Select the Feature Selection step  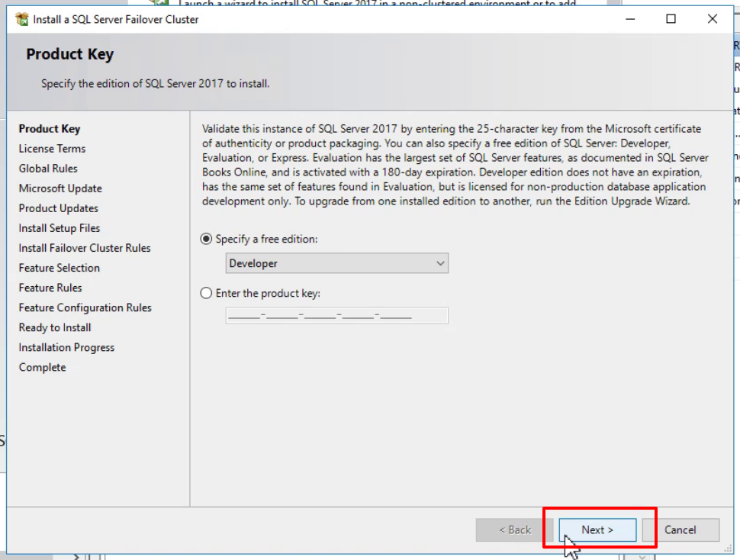coord(60,268)
